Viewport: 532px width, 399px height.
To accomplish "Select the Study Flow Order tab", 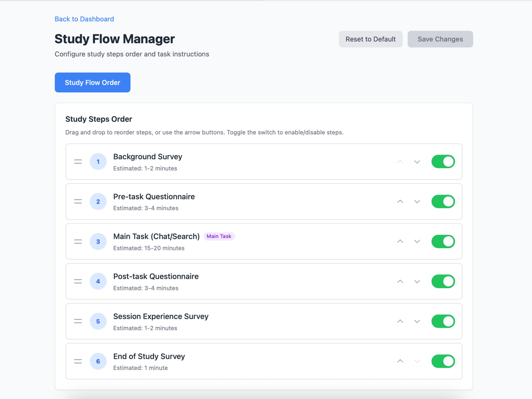I will [x=93, y=82].
